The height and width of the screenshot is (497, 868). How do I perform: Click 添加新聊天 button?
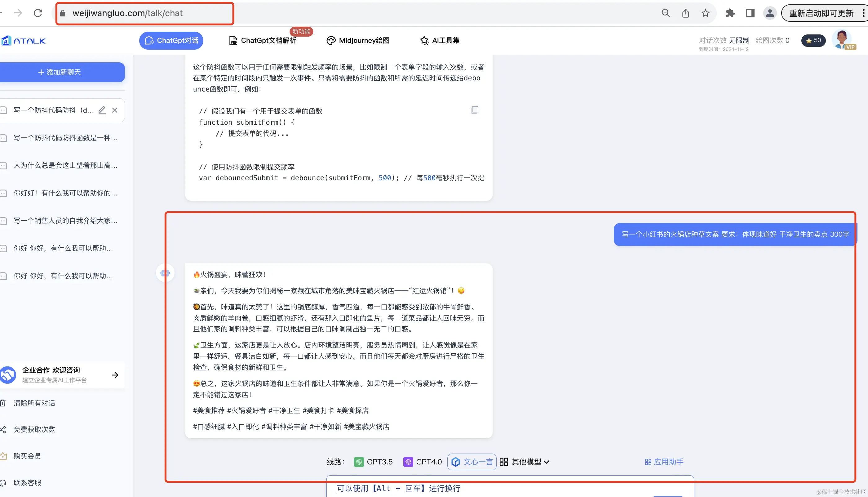click(60, 72)
